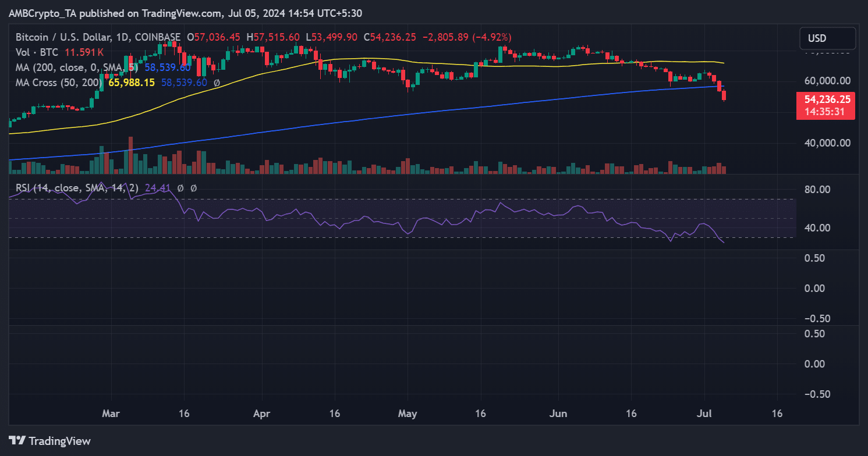Viewport: 868px width, 456px height.
Task: Select the Vol · BTC indicator label
Action: coord(37,52)
